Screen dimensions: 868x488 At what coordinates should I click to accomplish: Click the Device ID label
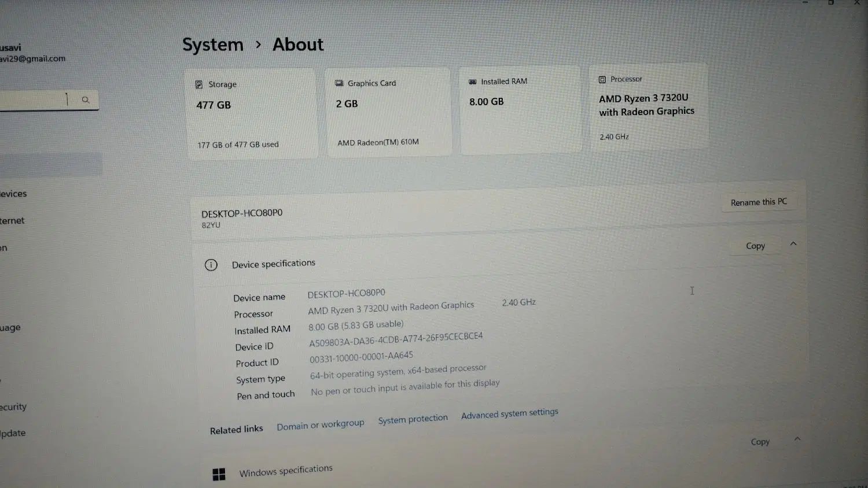click(x=254, y=346)
